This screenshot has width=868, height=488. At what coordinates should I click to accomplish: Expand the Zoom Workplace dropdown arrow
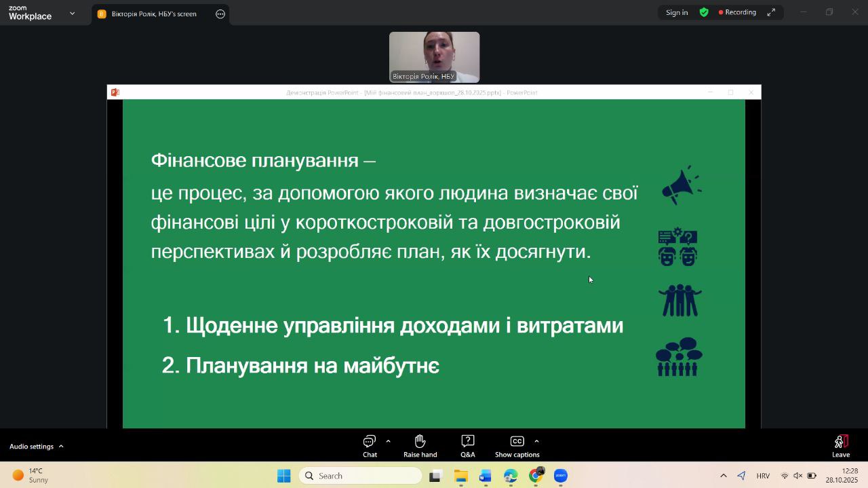coord(72,13)
